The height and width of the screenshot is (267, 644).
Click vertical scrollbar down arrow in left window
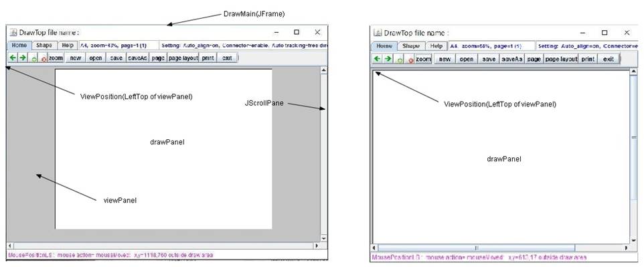click(323, 238)
